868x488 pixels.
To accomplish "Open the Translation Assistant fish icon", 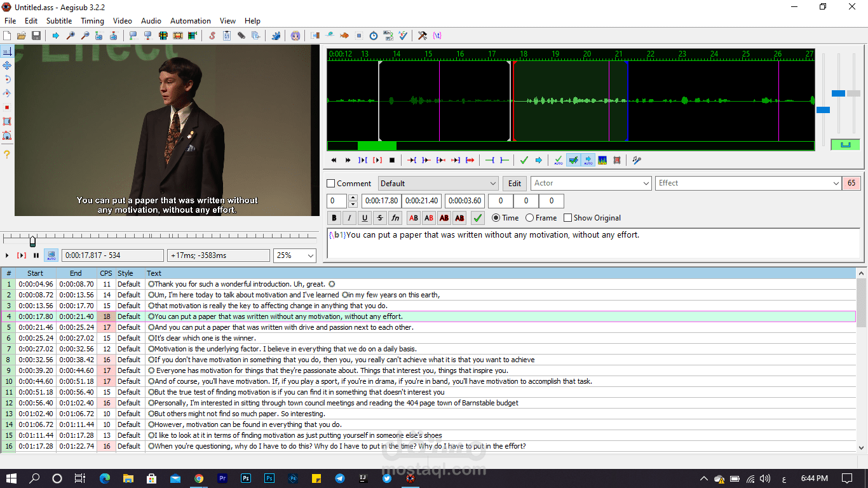I will click(x=344, y=36).
